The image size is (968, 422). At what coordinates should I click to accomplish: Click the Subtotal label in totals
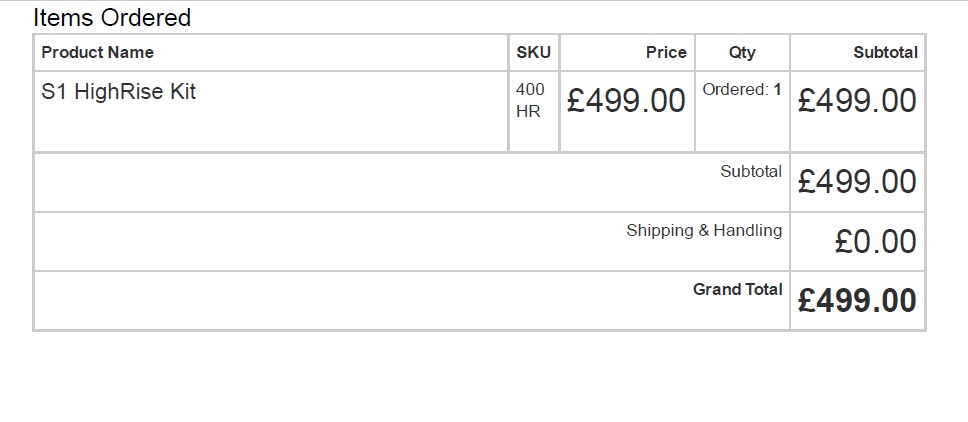(x=751, y=171)
